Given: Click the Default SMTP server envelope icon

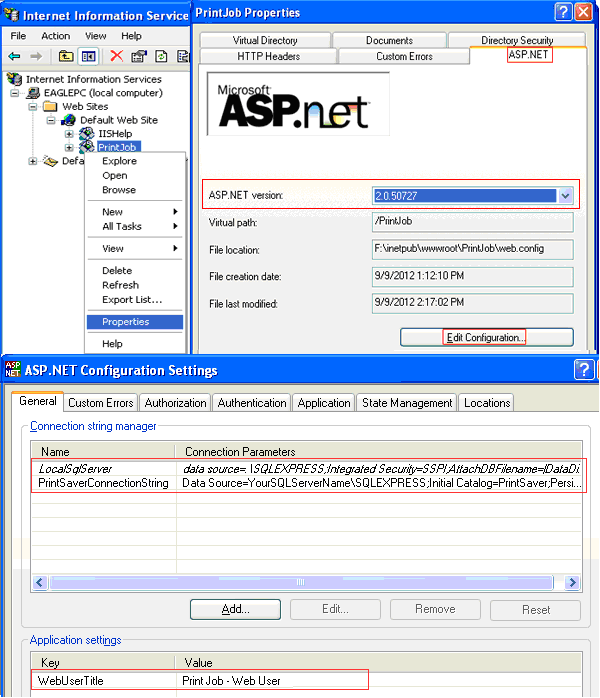Looking at the screenshot, I should pos(50,161).
